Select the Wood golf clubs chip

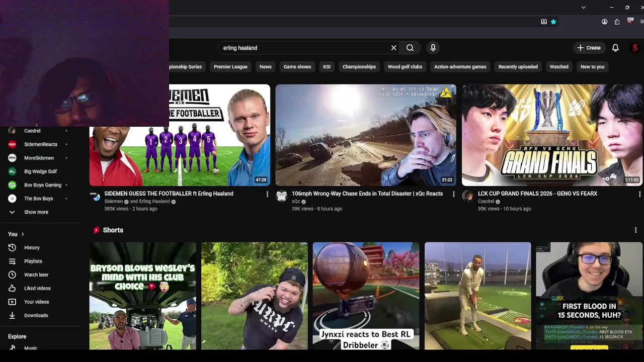click(405, 67)
